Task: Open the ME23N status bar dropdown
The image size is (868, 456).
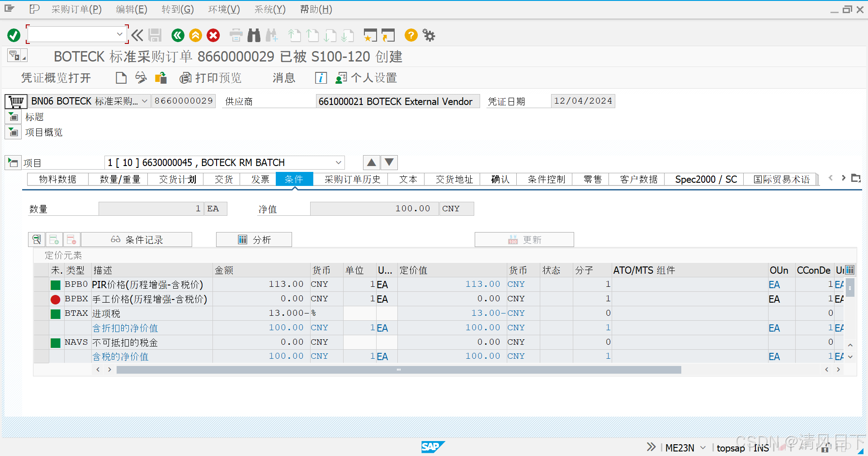Action: click(703, 447)
